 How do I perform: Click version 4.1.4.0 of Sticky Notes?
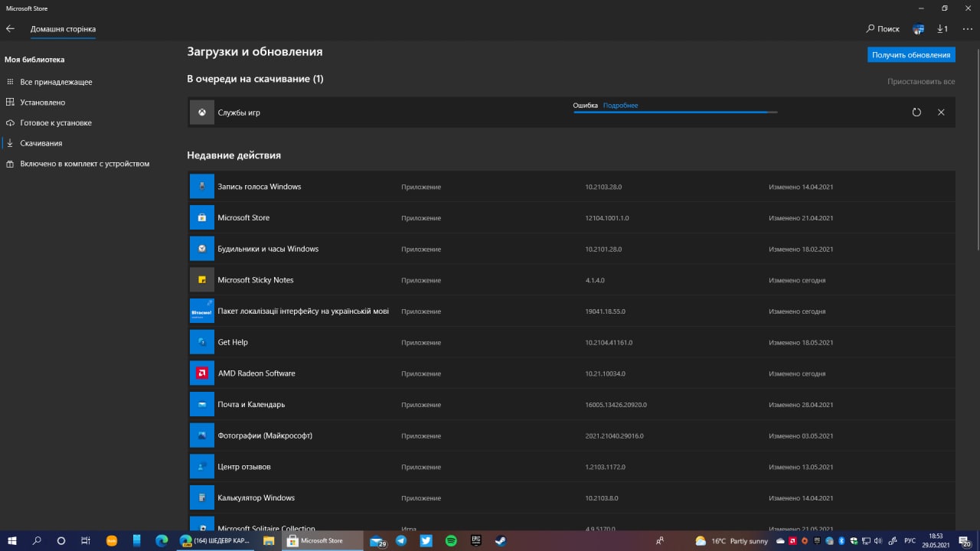595,281
